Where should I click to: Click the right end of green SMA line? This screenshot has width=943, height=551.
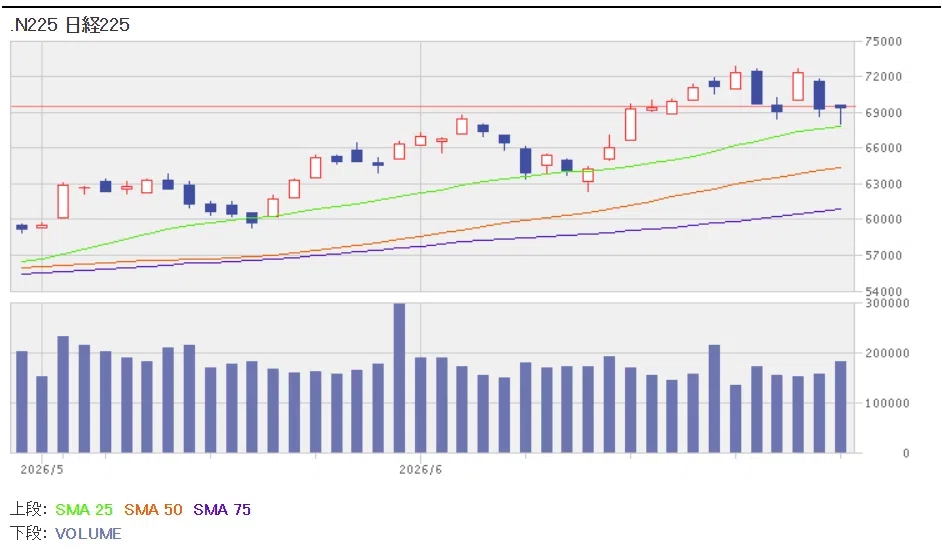(x=840, y=126)
